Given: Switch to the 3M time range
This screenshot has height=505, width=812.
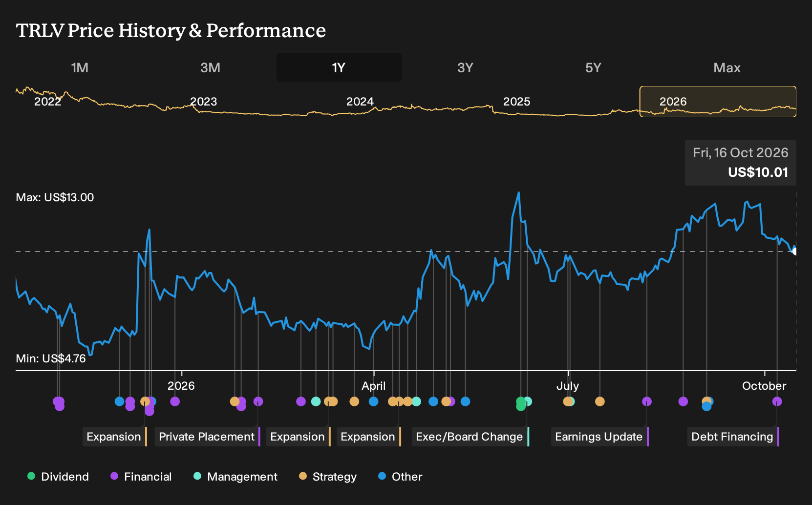Looking at the screenshot, I should (x=210, y=67).
